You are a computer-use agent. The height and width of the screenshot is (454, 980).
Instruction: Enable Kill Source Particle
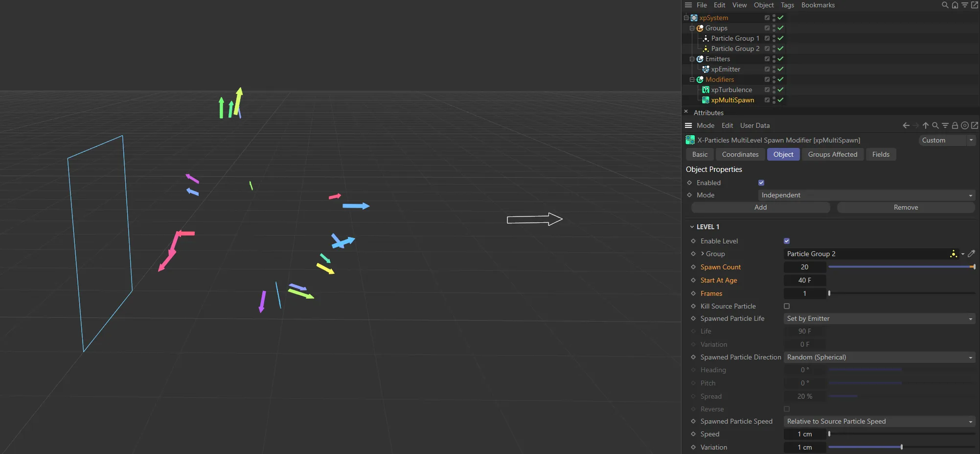click(787, 306)
